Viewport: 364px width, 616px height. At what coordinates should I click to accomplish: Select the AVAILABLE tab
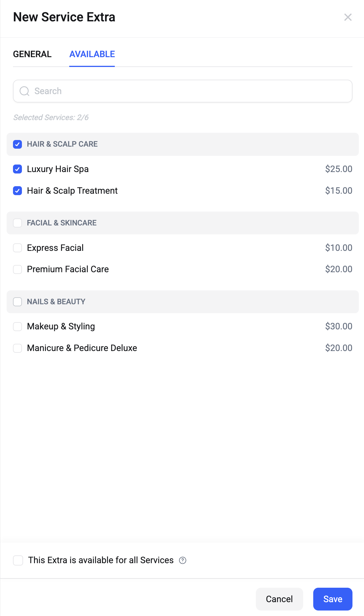click(x=92, y=54)
